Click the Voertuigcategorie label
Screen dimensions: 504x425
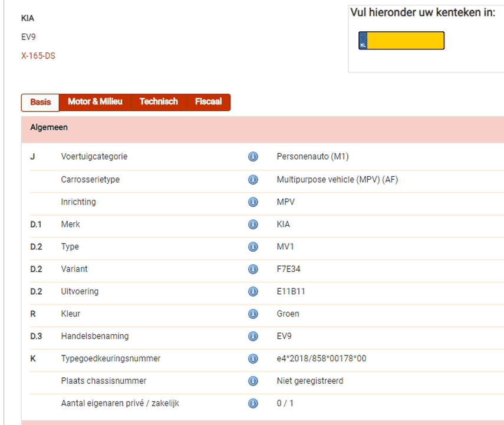click(x=94, y=157)
